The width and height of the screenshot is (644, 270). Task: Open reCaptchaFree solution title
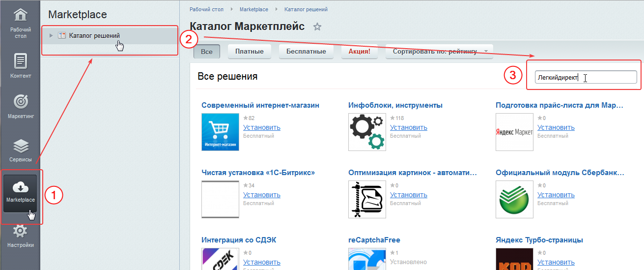[x=374, y=240]
